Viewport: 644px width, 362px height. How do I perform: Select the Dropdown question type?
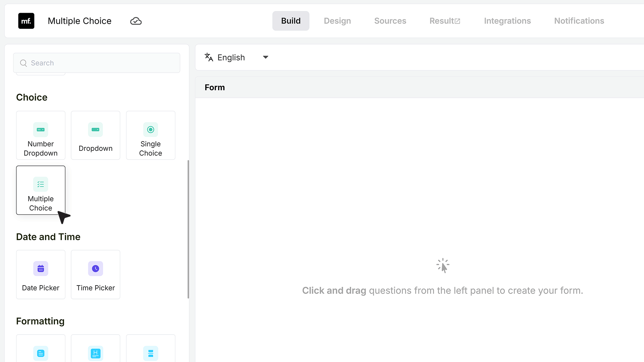96,135
